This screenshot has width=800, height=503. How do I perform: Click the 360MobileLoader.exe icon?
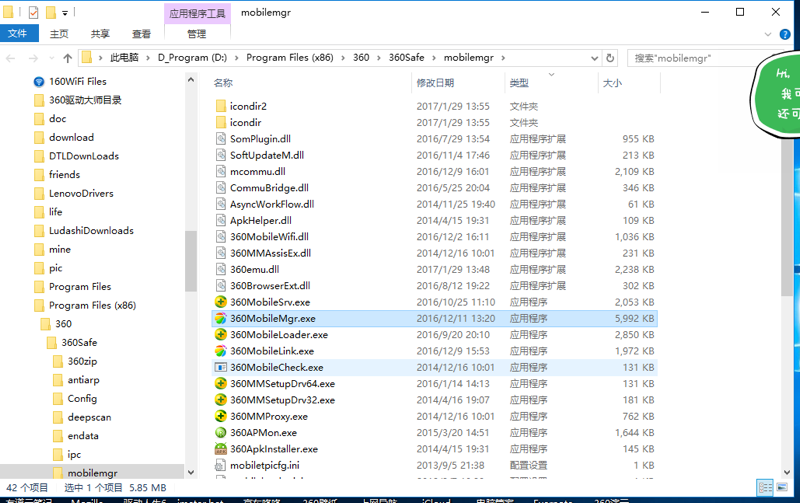pyautogui.click(x=220, y=335)
